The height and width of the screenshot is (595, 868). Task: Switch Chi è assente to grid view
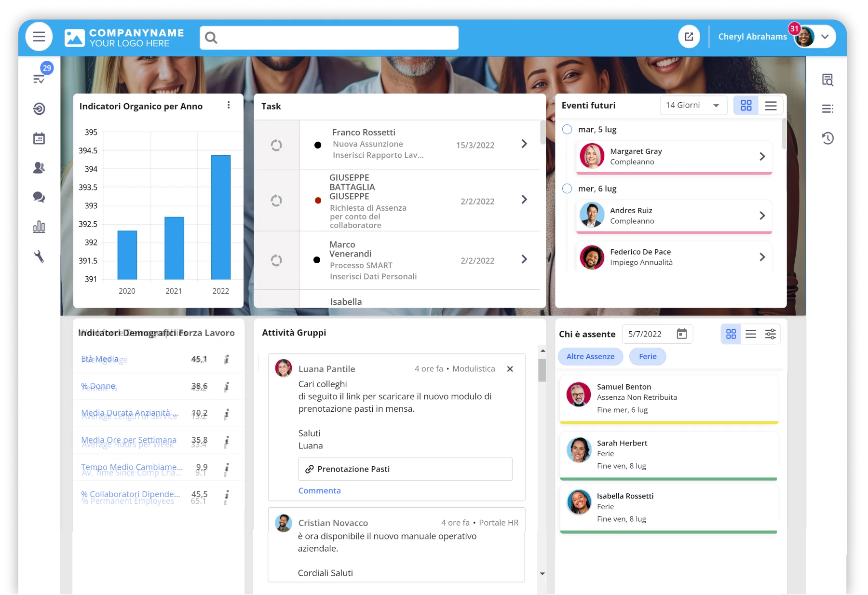pos(731,334)
